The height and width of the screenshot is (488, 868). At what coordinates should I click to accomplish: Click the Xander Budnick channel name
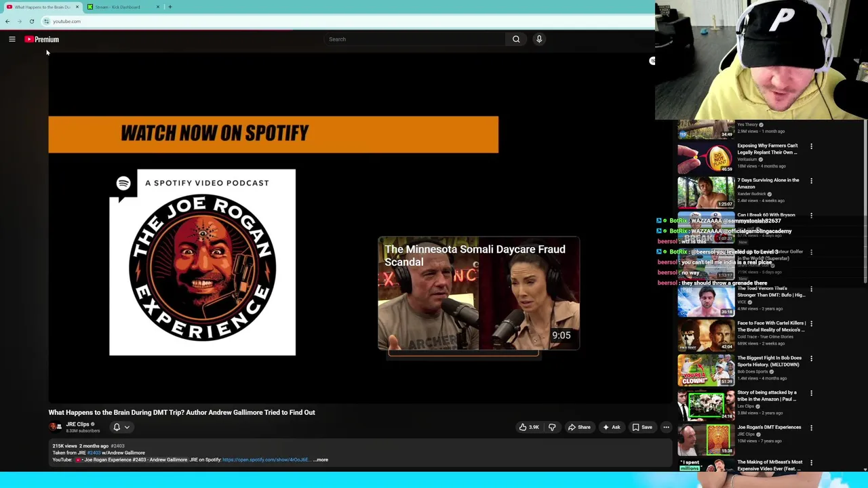coord(751,194)
